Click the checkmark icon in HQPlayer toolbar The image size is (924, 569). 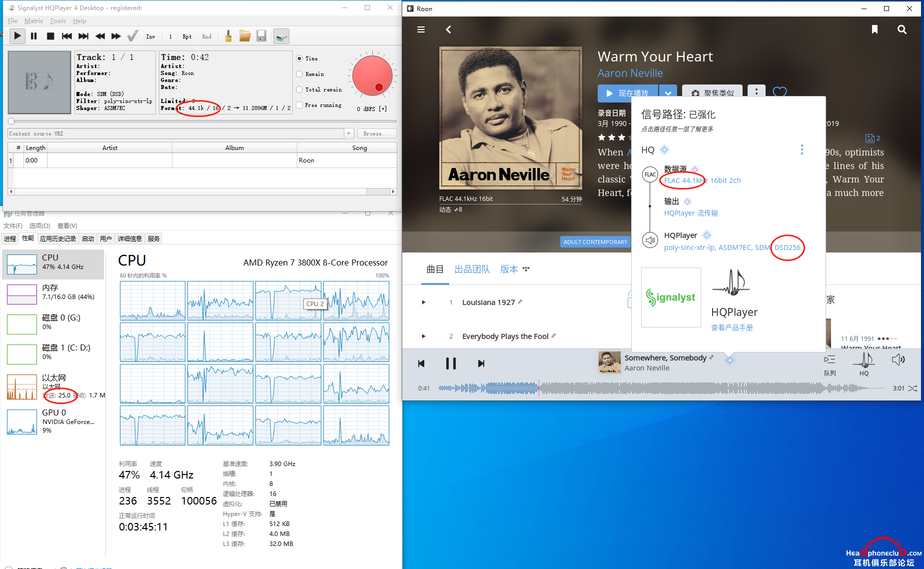pos(133,36)
